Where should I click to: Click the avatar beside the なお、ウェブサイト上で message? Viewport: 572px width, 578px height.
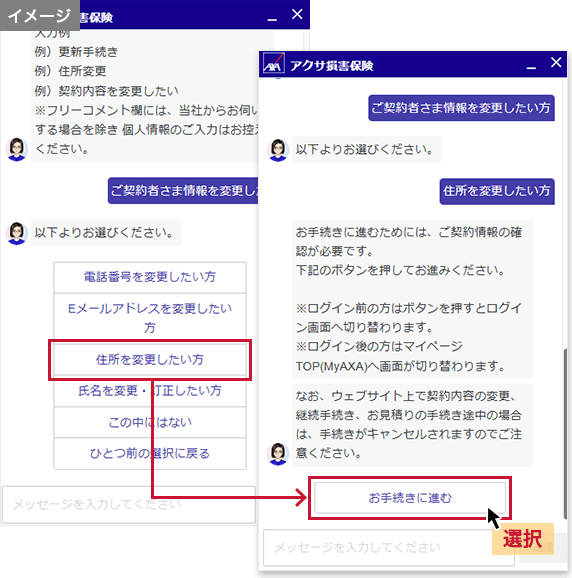click(x=278, y=454)
